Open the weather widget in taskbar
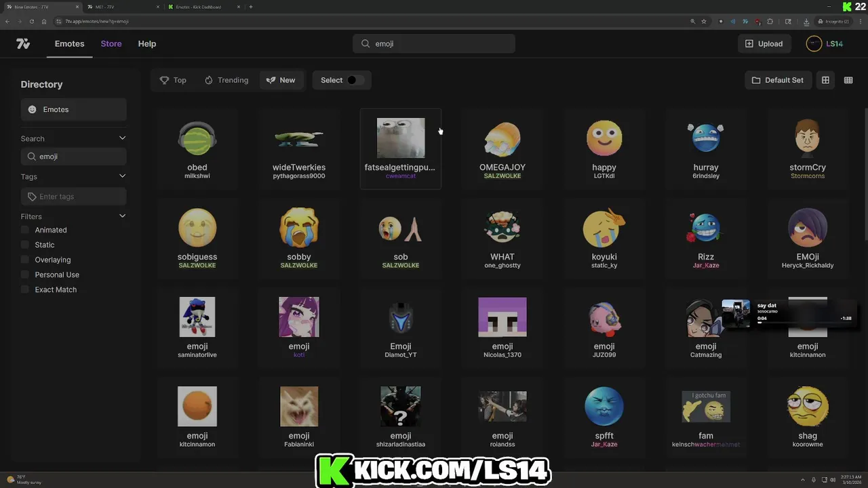 24,479
